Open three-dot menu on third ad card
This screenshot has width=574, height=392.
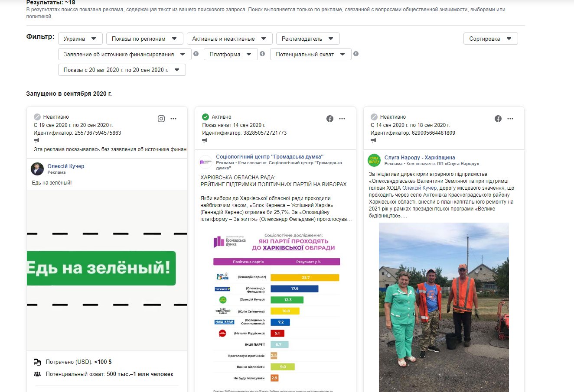[510, 119]
